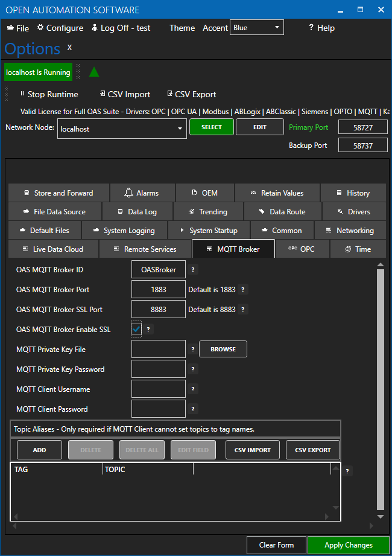392x556 pixels.
Task: Open the Live Data Cloud tab
Action: 52,249
